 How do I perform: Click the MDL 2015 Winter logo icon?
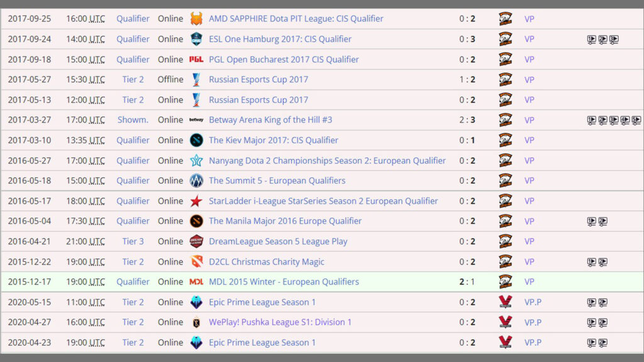point(196,282)
